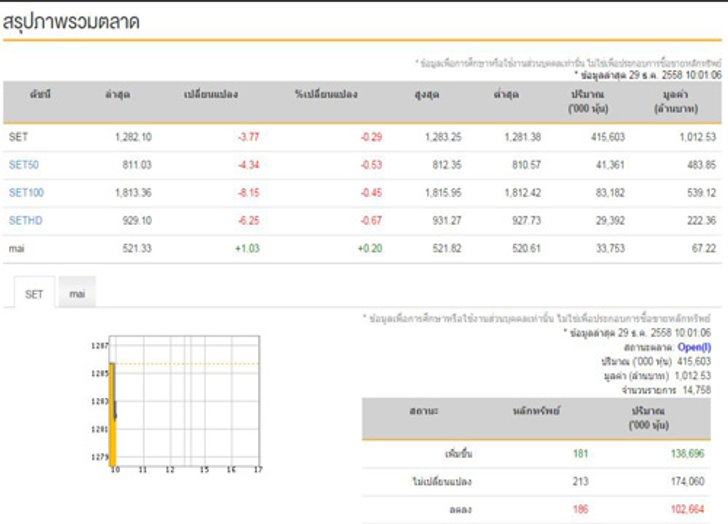The width and height of the screenshot is (728, 524).
Task: Switch to the mai chart tab
Action: coord(77,294)
